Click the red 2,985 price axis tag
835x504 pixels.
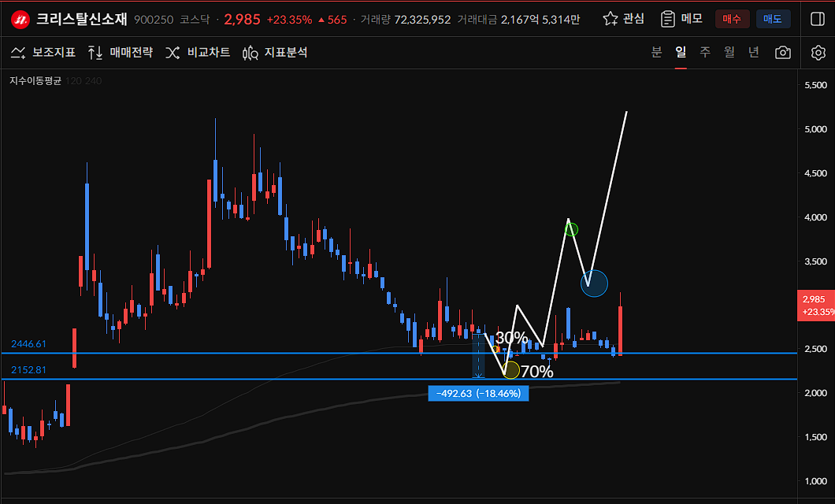click(x=815, y=306)
